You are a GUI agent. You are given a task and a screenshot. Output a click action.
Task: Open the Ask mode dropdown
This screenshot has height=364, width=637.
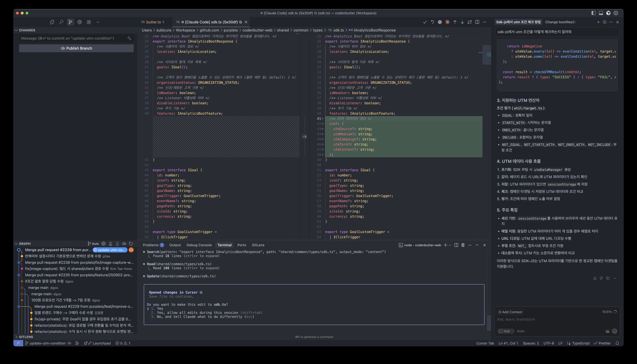tap(506, 331)
